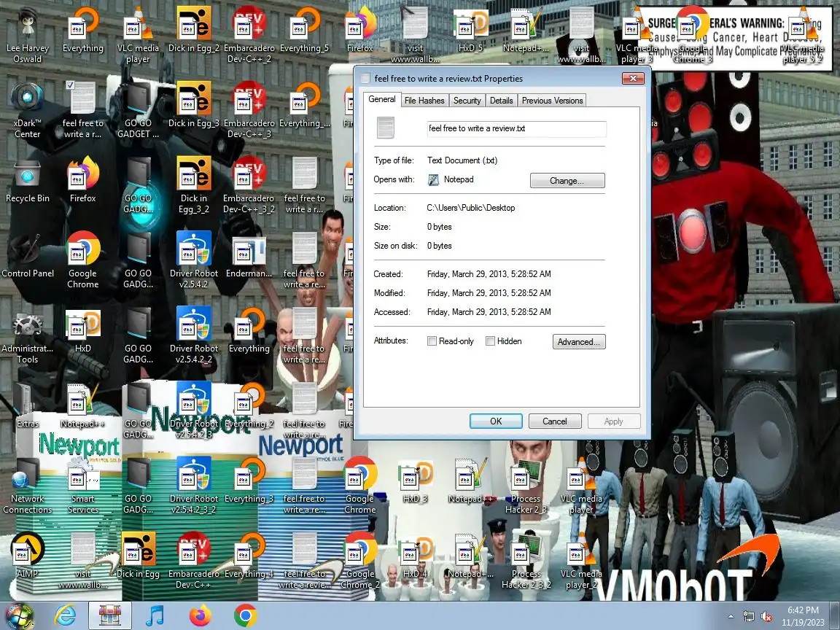The image size is (840, 630).
Task: Launch AIMP desktop shortcut
Action: (x=27, y=554)
